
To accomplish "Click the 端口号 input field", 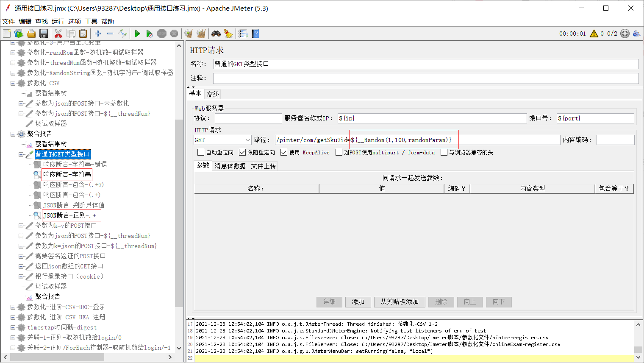I will (595, 118).
